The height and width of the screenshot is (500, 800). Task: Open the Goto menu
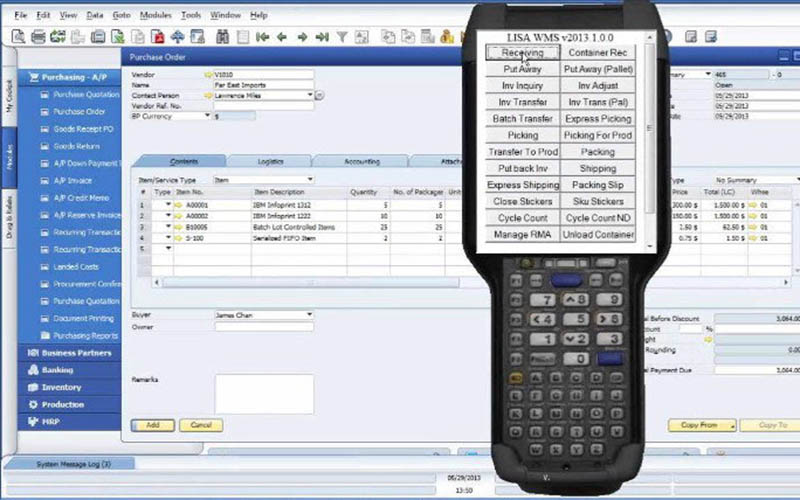pos(121,15)
